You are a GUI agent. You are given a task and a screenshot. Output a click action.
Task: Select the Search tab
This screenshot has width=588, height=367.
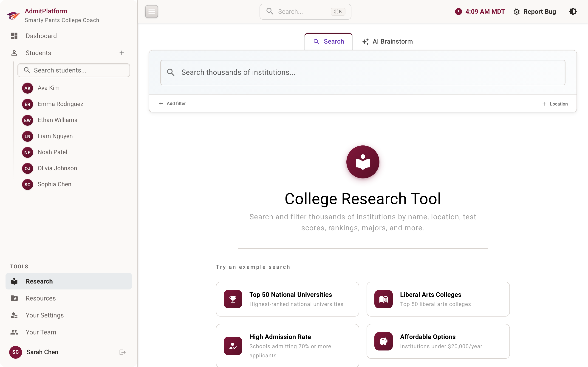click(328, 41)
